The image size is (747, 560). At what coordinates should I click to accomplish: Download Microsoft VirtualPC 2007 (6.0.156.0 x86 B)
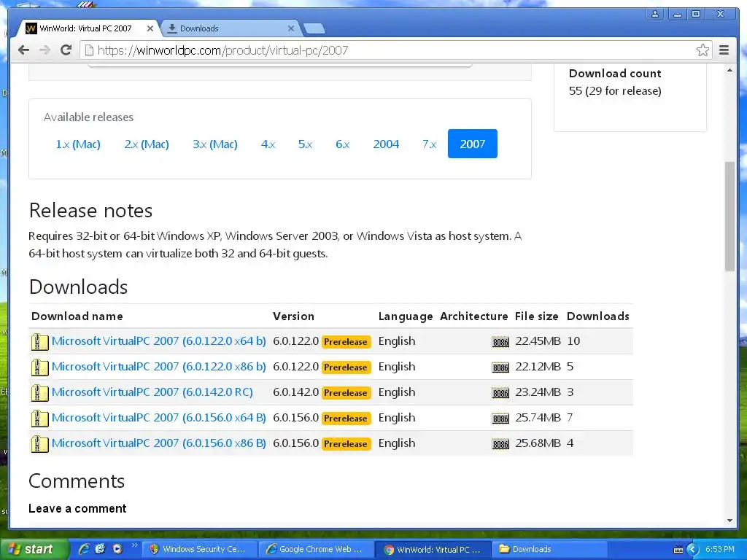158,443
